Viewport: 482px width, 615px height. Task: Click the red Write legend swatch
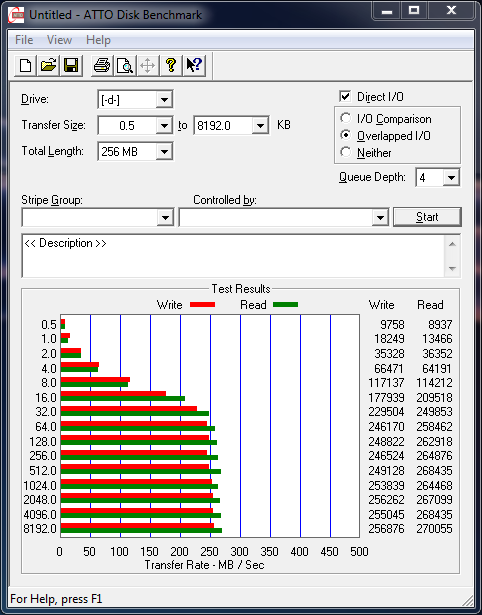pos(202,304)
